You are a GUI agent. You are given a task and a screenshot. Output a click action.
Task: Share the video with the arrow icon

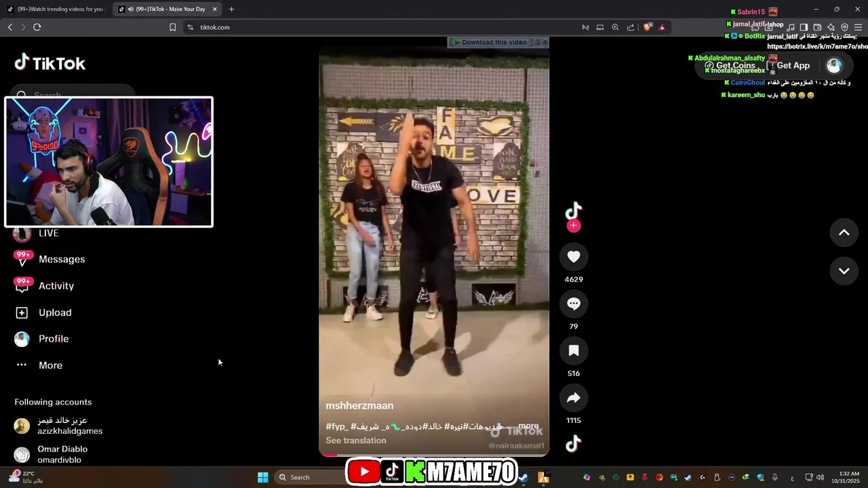tap(574, 398)
